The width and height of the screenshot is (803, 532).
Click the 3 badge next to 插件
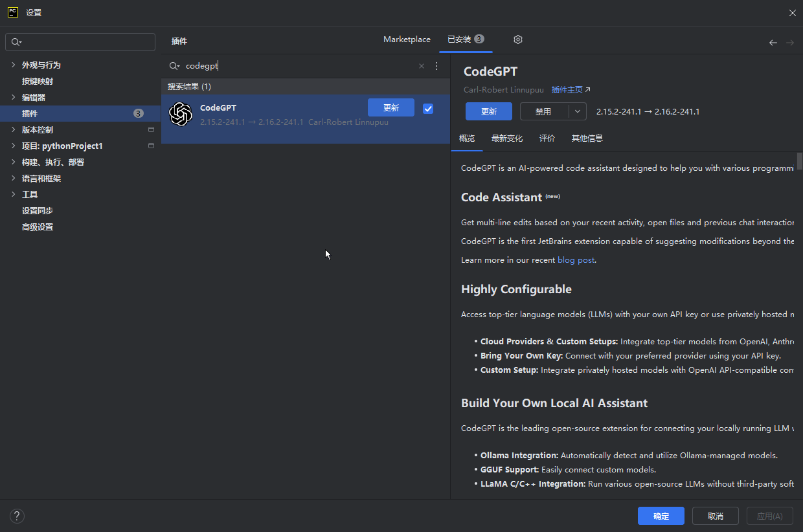pos(139,113)
